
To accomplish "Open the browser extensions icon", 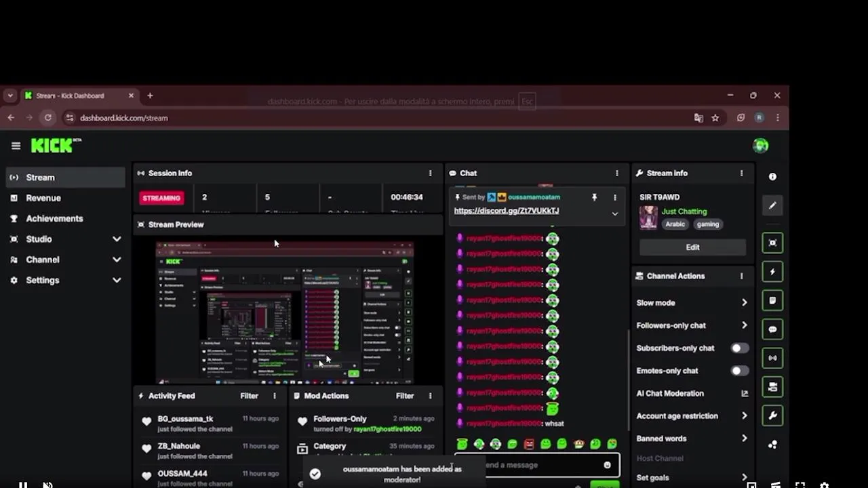I will [741, 118].
